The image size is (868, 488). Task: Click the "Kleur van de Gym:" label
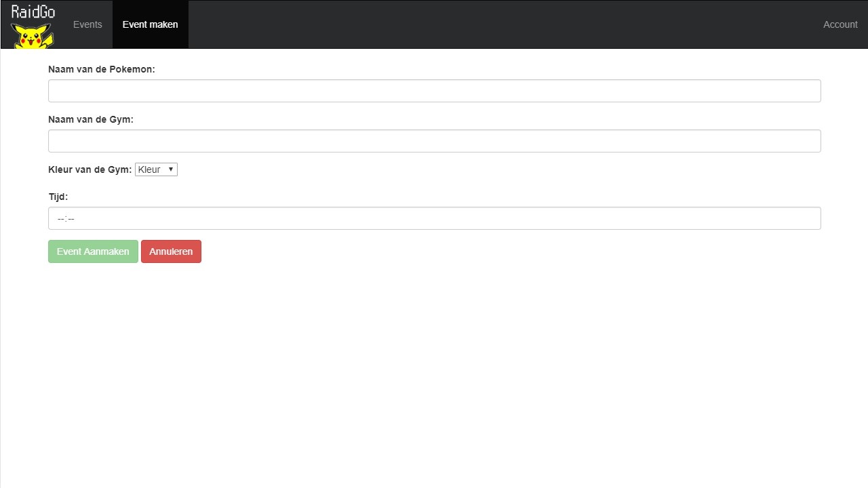pyautogui.click(x=90, y=169)
